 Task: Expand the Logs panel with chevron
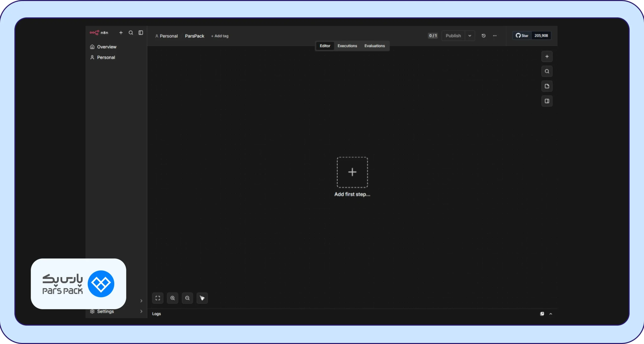pyautogui.click(x=551, y=314)
